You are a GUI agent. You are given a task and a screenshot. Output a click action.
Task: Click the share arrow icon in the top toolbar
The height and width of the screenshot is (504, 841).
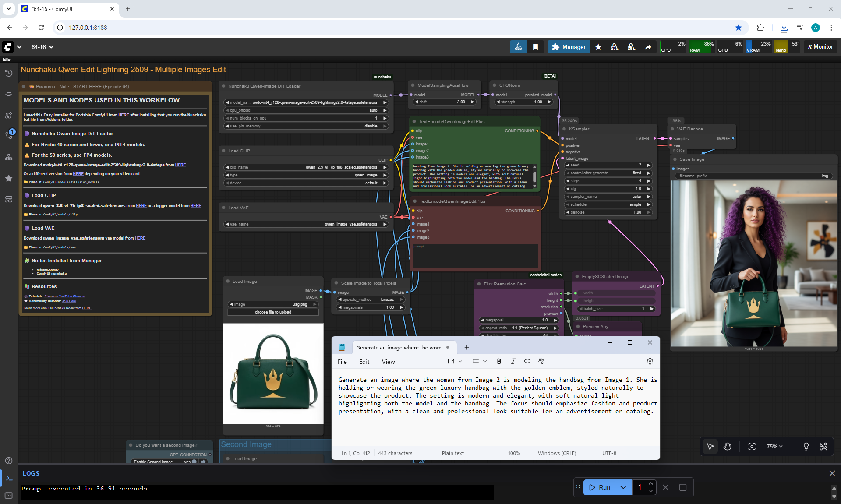click(648, 47)
